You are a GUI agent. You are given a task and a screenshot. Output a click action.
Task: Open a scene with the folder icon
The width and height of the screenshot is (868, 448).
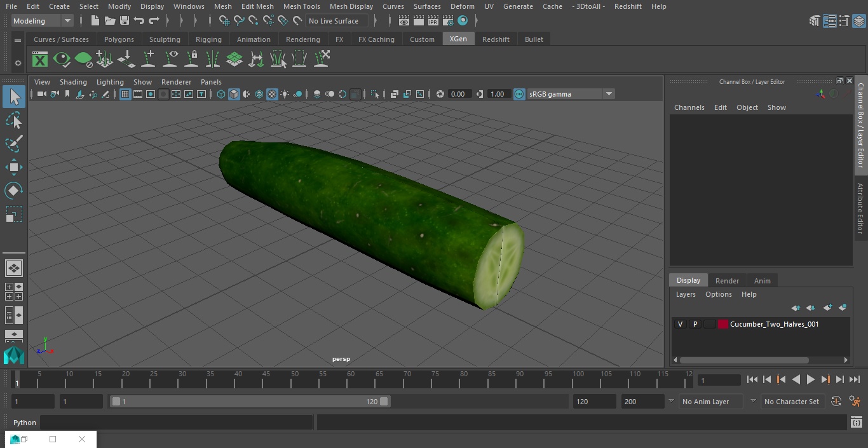point(110,21)
